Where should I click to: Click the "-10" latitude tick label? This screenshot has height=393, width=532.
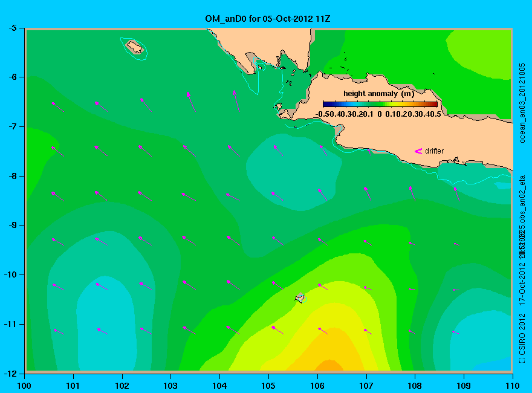click(x=10, y=274)
